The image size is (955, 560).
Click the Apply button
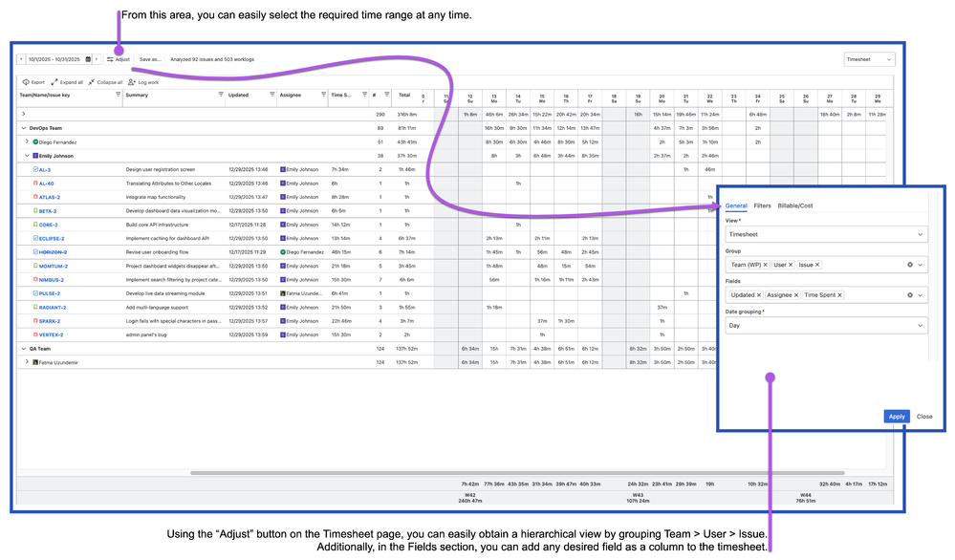897,417
